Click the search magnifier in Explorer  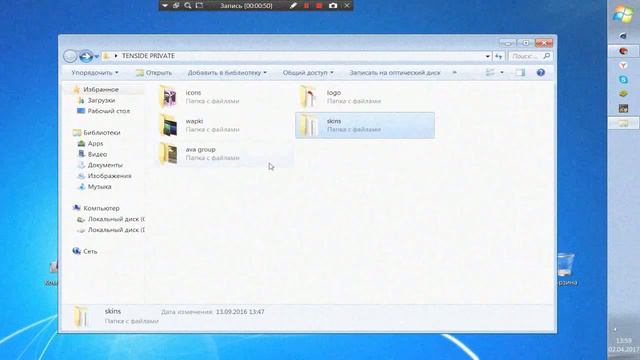[547, 56]
